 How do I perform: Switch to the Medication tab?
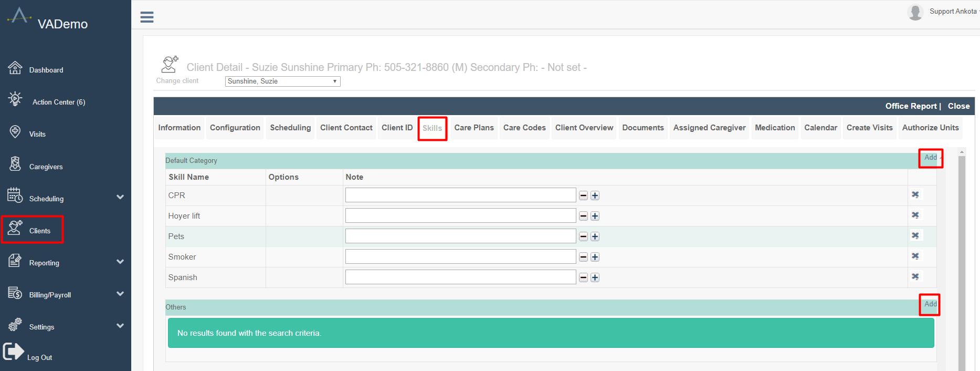tap(775, 128)
